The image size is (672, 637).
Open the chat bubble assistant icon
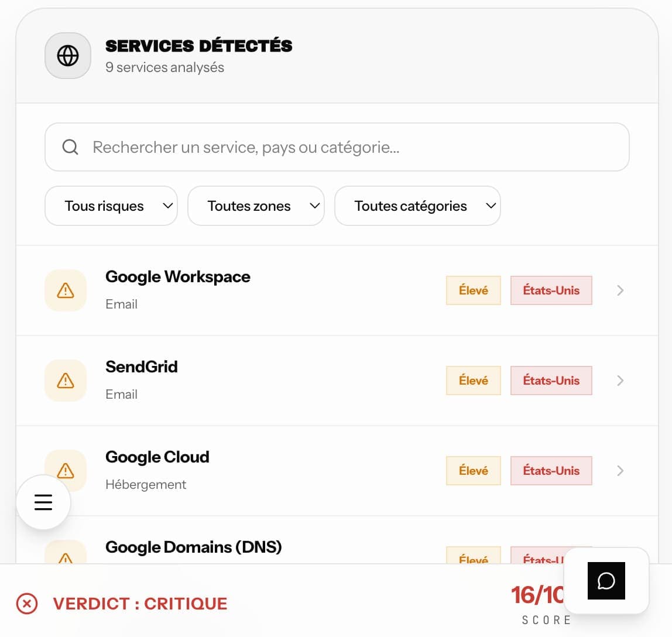click(606, 581)
